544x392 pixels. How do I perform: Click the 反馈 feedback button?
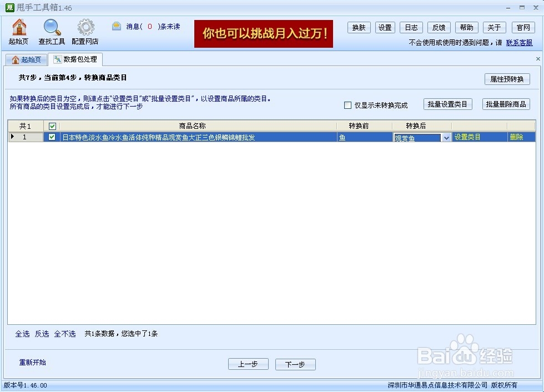click(x=439, y=27)
